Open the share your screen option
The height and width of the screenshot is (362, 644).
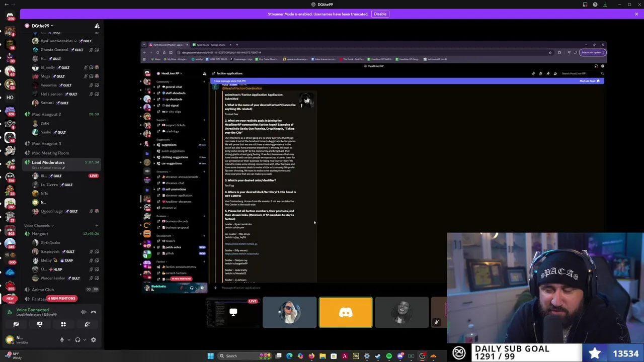[x=40, y=324]
